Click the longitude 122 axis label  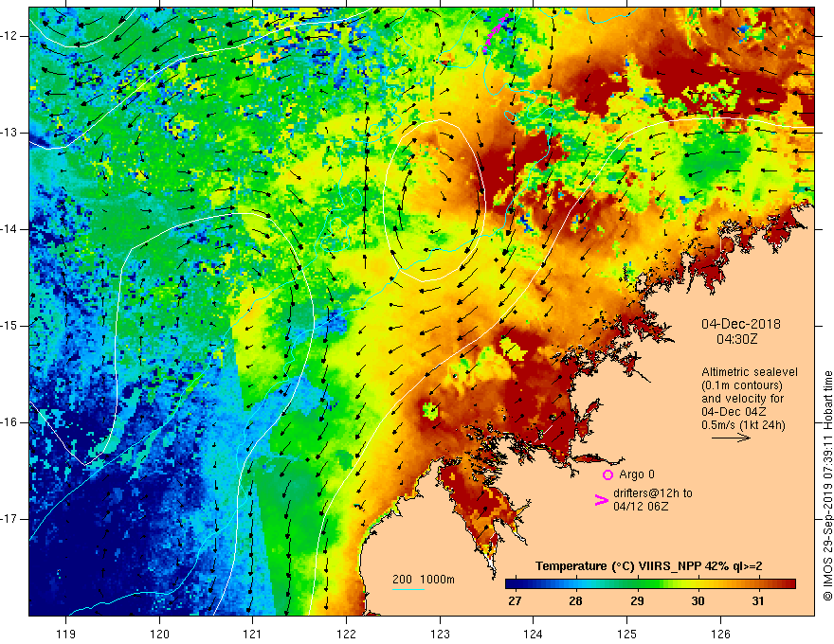coord(346,634)
